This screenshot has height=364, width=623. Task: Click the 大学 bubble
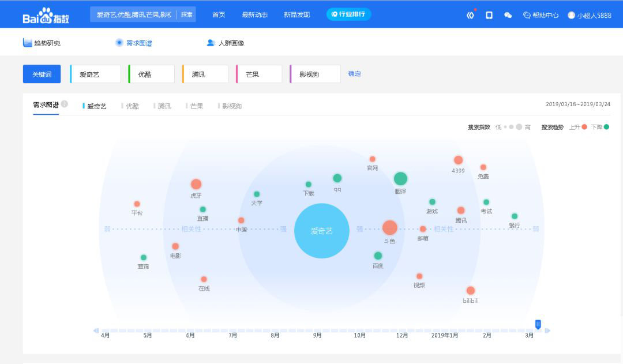coord(257,194)
